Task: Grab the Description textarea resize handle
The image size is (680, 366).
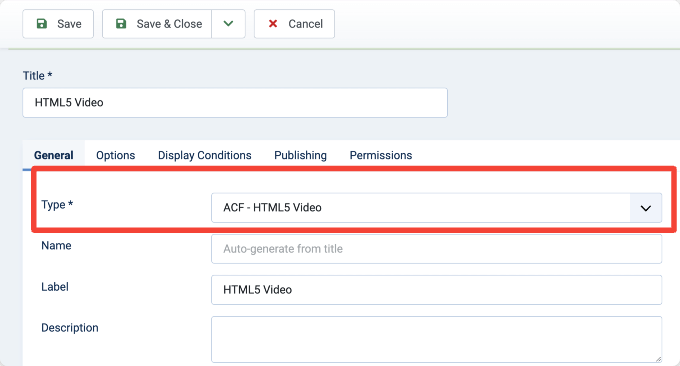Action: point(658,359)
